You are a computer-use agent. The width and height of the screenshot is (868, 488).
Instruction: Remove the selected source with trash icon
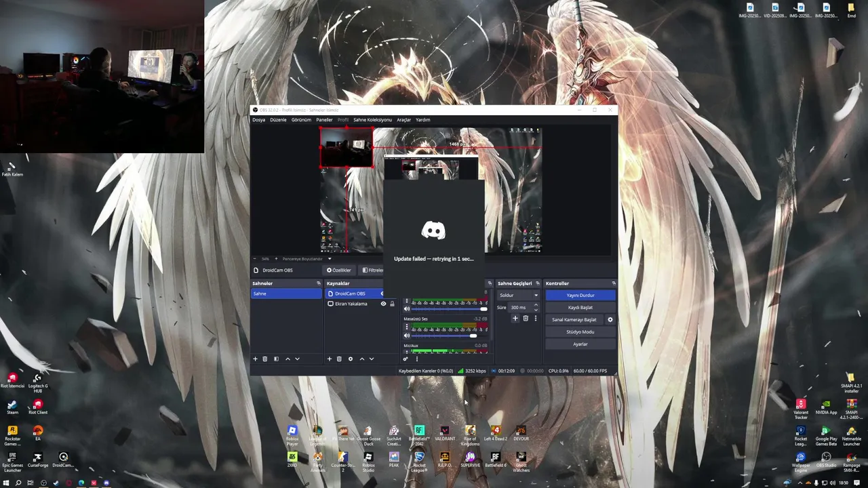coord(339,359)
